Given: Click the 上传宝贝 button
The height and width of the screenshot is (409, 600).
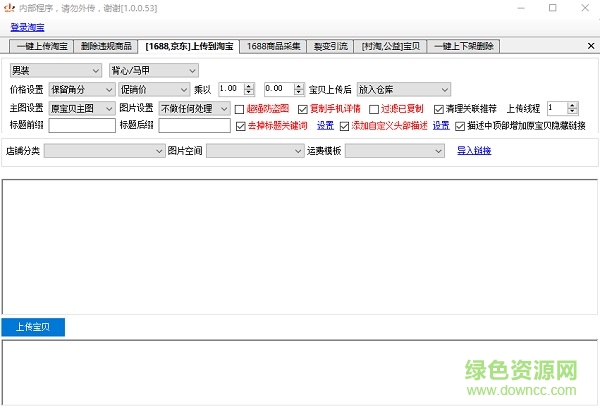Looking at the screenshot, I should click(33, 327).
